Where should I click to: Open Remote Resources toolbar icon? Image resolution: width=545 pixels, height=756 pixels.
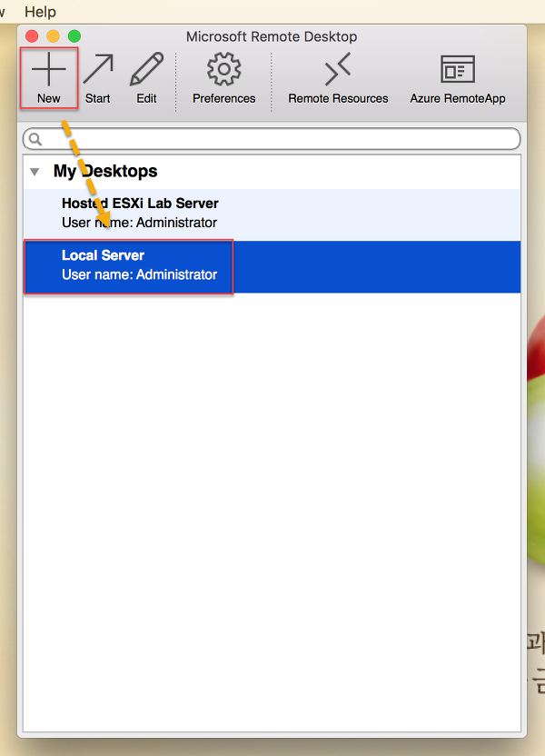click(x=338, y=70)
